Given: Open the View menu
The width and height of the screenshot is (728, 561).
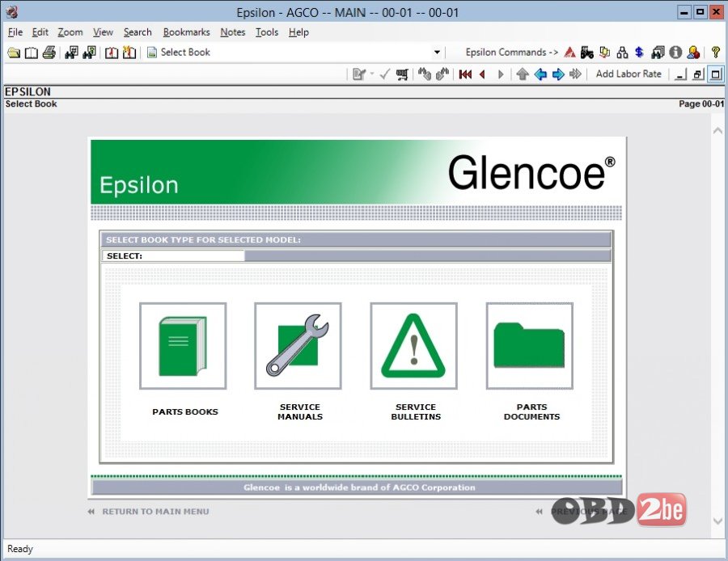Looking at the screenshot, I should [103, 32].
